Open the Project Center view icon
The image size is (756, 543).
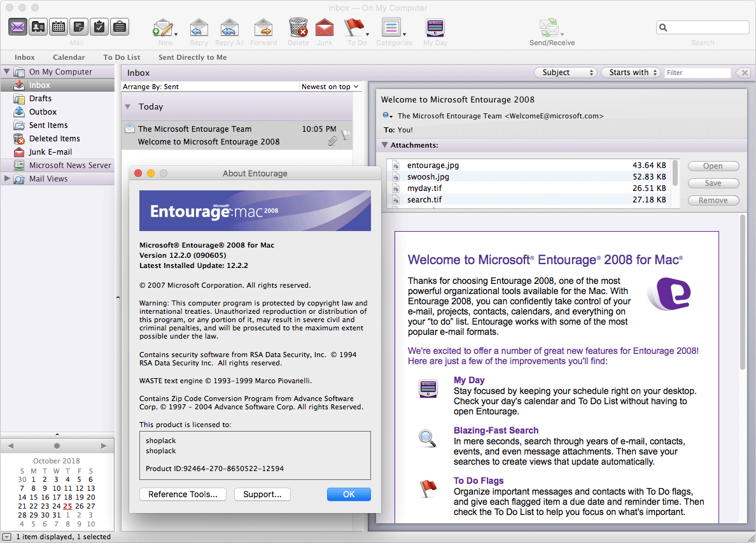[x=119, y=27]
